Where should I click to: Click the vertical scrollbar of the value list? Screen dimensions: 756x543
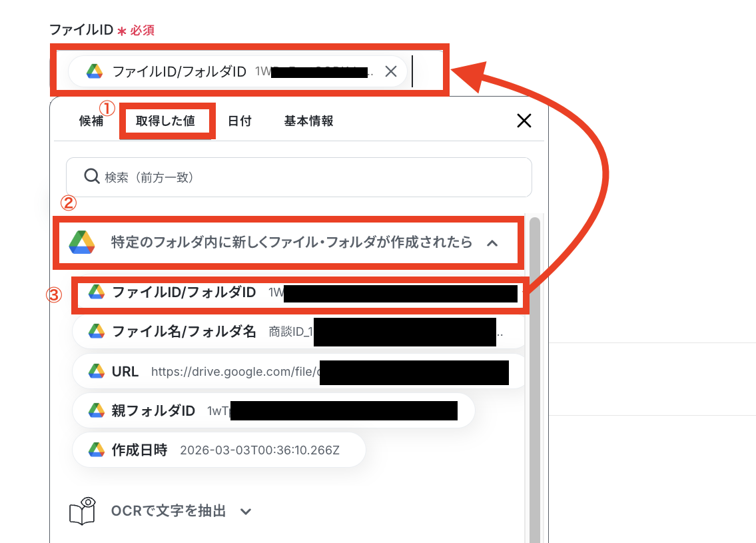tap(535, 380)
